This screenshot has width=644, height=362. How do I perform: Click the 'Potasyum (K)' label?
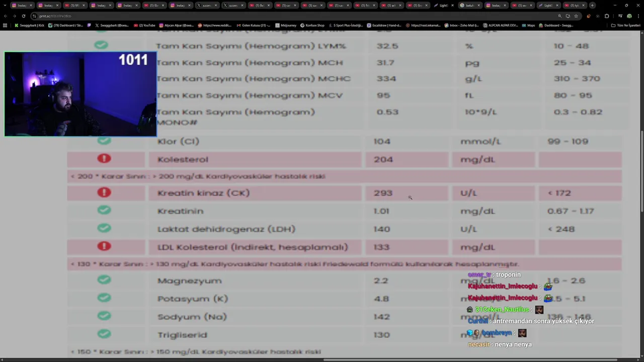(192, 299)
